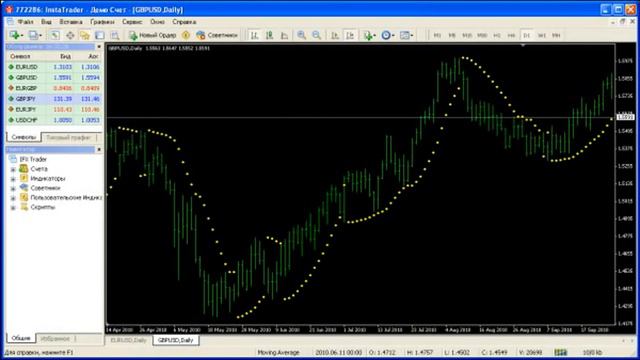
Task: Open the Окно menu
Action: [157, 22]
